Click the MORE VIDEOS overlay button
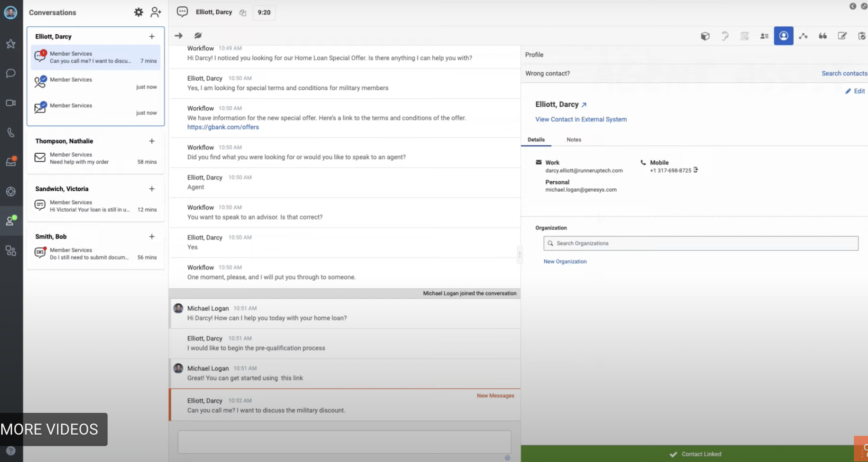 point(54,429)
